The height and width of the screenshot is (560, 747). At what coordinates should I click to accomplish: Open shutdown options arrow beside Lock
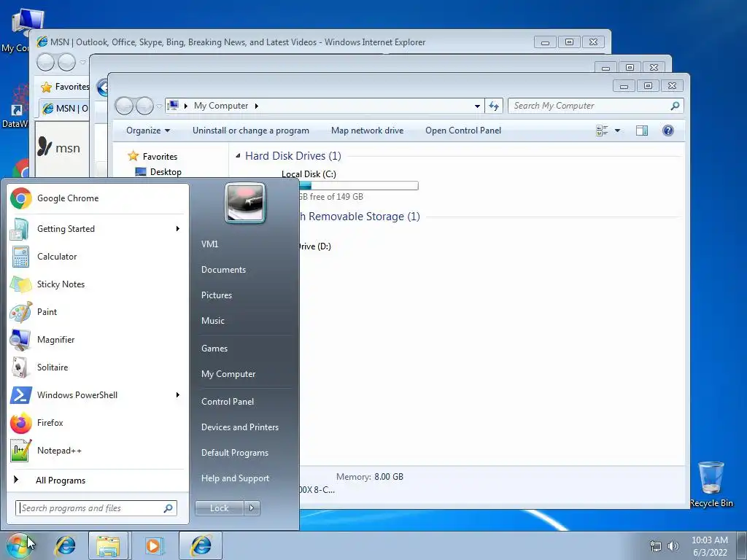[252, 508]
